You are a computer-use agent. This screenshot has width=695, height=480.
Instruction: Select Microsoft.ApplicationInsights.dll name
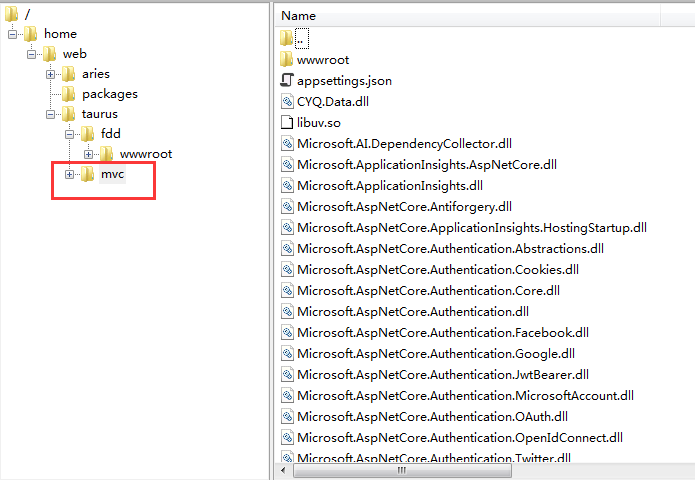[x=390, y=186]
